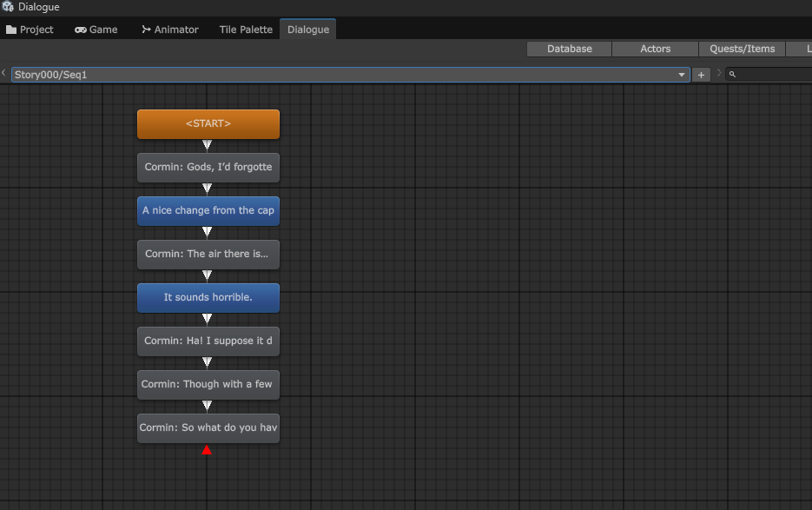The height and width of the screenshot is (510, 812).
Task: Click the search magnifier icon
Action: 732,75
